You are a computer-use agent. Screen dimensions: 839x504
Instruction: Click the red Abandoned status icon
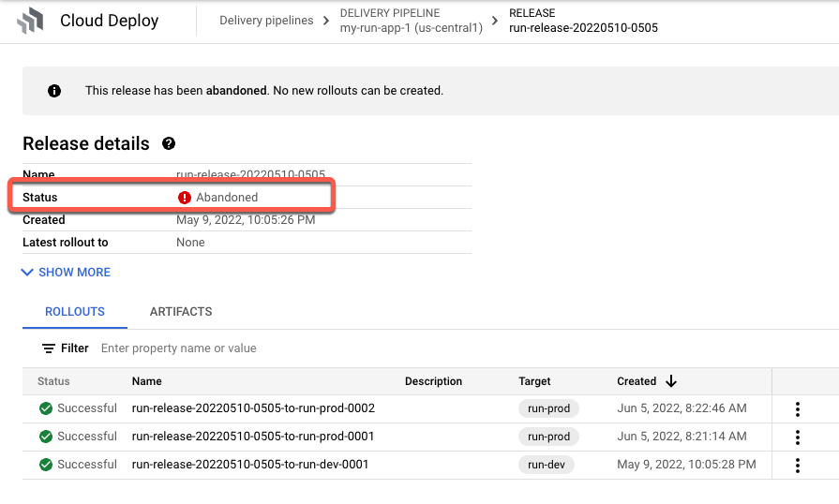click(185, 198)
